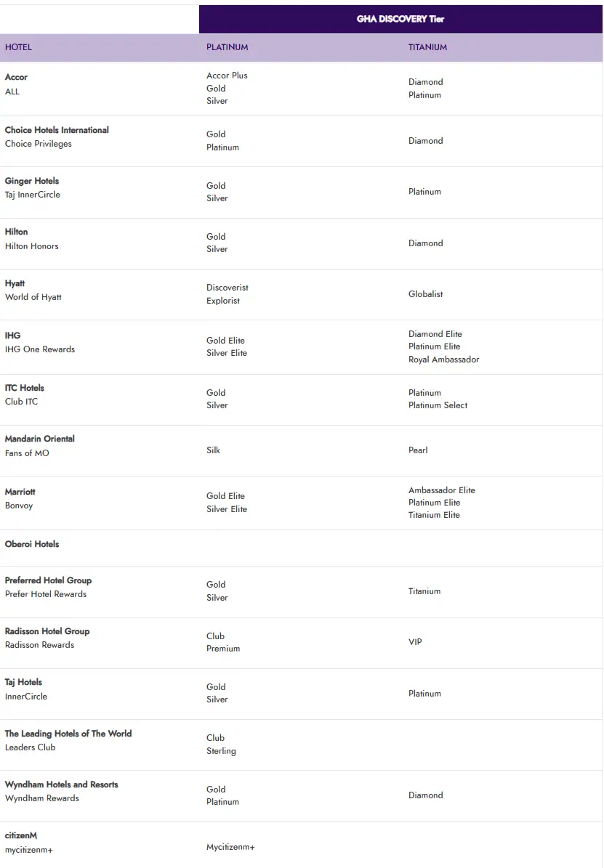This screenshot has width=604, height=868.
Task: Click the Mycitizenm+ Platinum tier entry
Action: click(230, 847)
